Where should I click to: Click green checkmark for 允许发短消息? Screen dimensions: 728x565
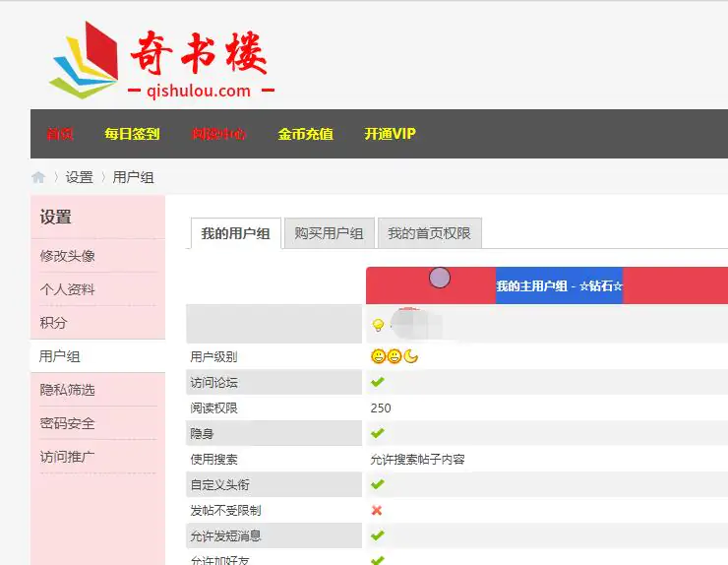point(378,535)
